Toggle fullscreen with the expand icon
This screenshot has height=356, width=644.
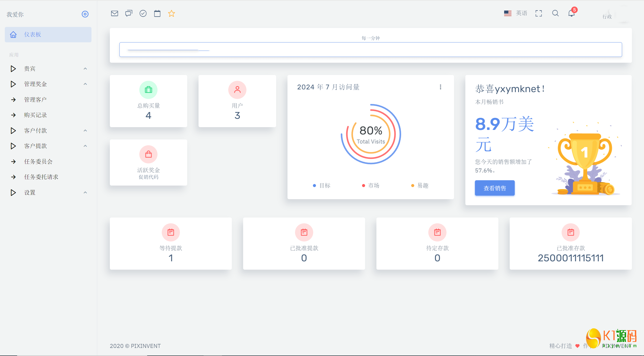coord(539,13)
